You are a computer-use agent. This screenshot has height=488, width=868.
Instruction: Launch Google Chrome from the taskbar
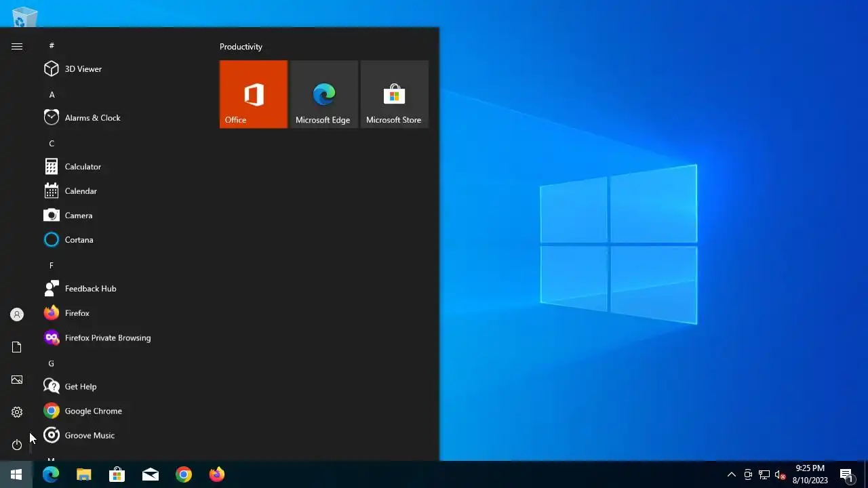[184, 474]
